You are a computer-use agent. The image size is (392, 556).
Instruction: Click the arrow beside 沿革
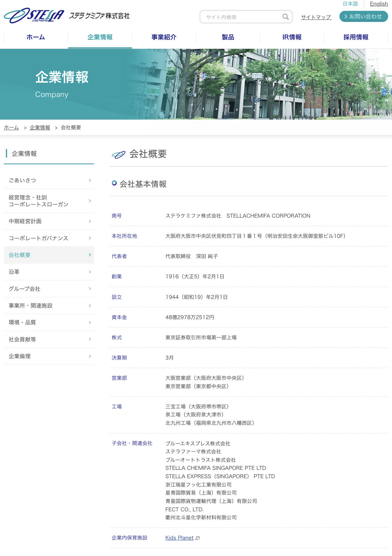click(90, 272)
